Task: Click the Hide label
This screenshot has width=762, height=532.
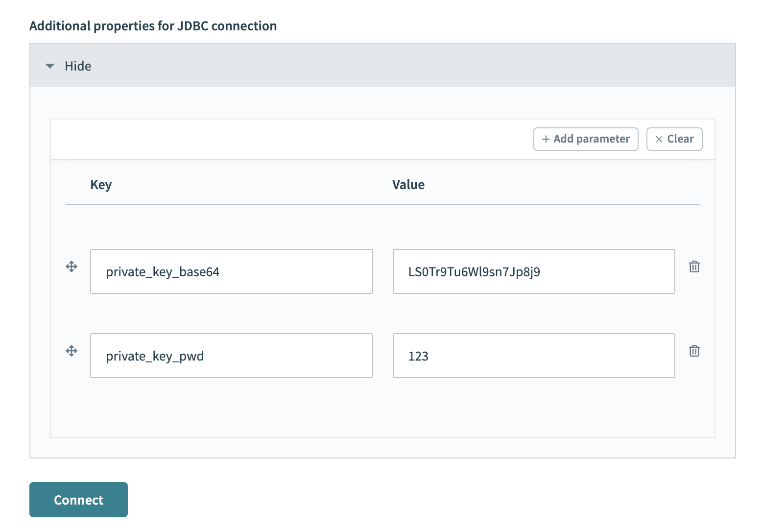Action: pyautogui.click(x=77, y=66)
